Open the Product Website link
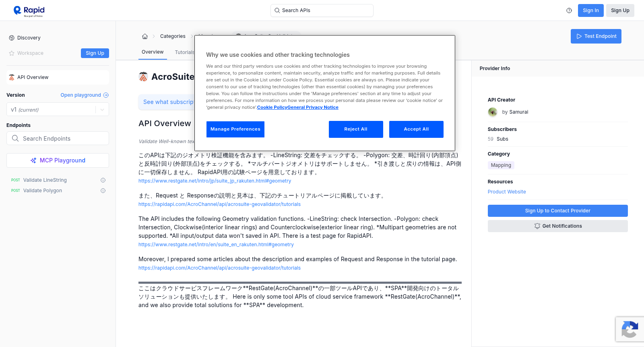 click(x=507, y=192)
